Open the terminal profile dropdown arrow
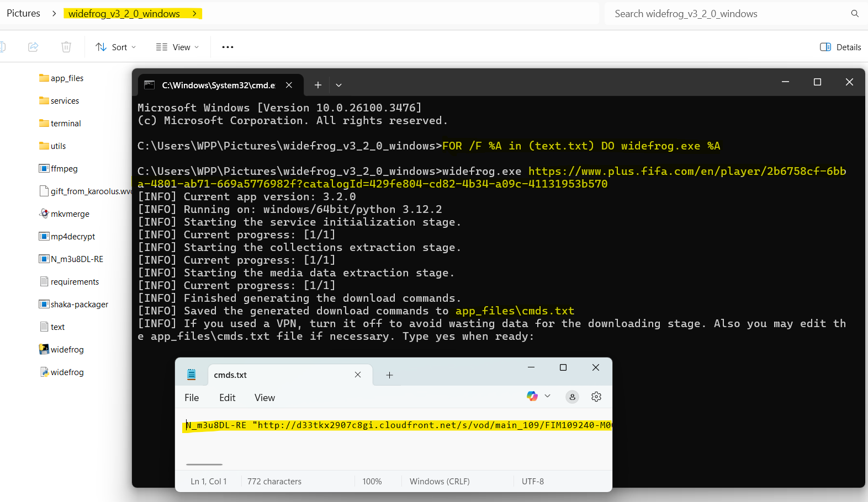The width and height of the screenshot is (868, 502). (x=339, y=85)
